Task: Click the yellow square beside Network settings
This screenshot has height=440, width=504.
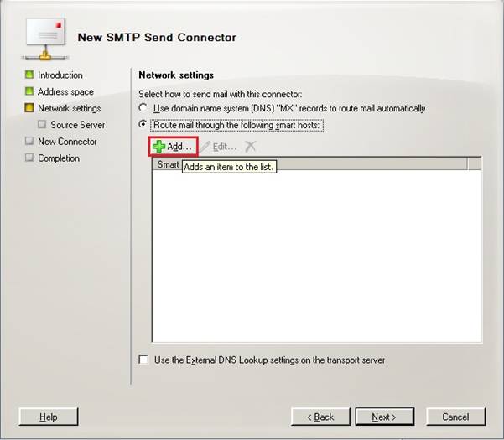Action: pyautogui.click(x=29, y=108)
